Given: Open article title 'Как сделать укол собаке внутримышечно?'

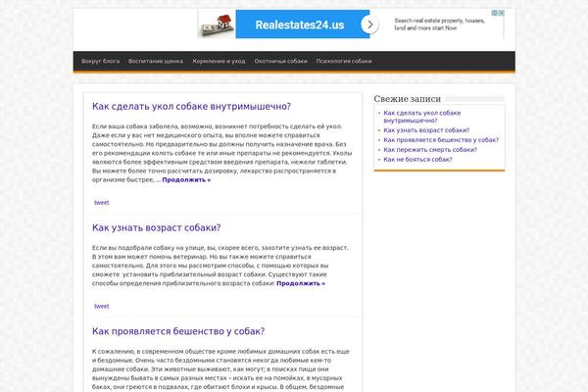Looking at the screenshot, I should pos(191,107).
